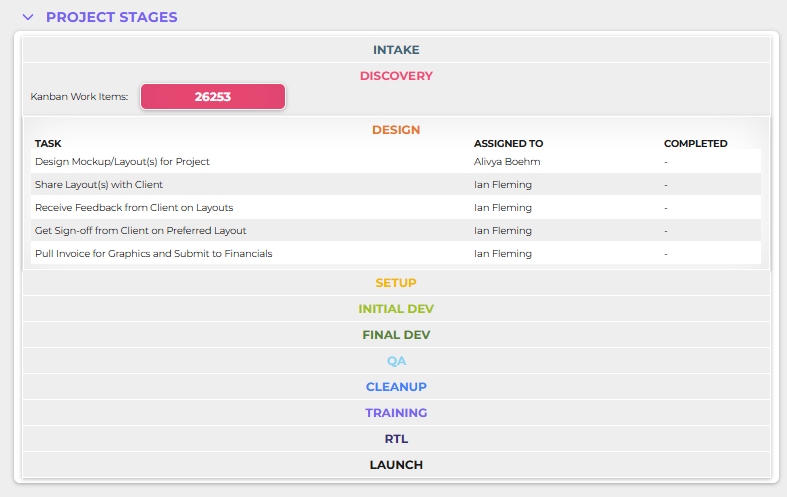Open Kanban work item 26253
The width and height of the screenshot is (787, 497).
[x=213, y=96]
